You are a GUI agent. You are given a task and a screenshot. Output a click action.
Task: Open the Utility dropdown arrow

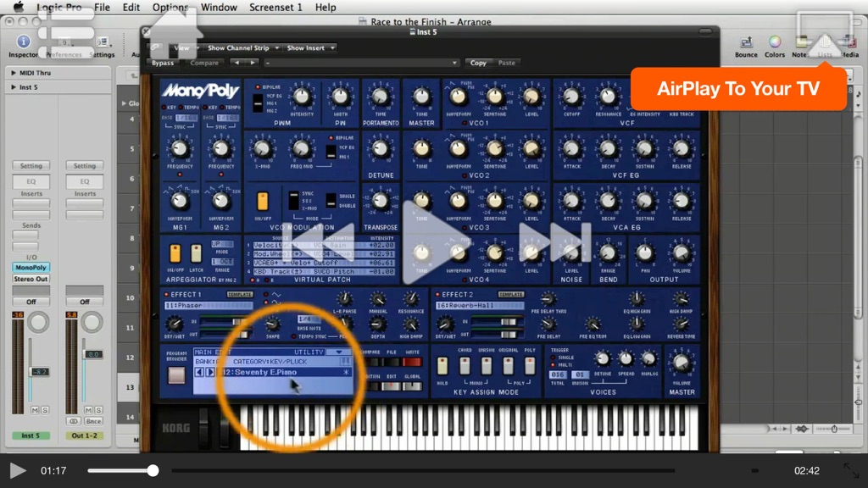click(x=339, y=352)
